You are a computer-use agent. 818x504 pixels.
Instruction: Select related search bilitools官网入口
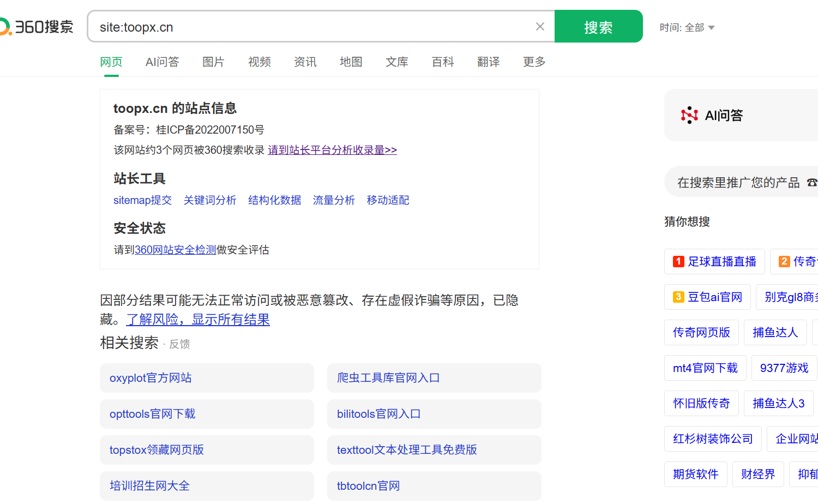[x=434, y=414]
